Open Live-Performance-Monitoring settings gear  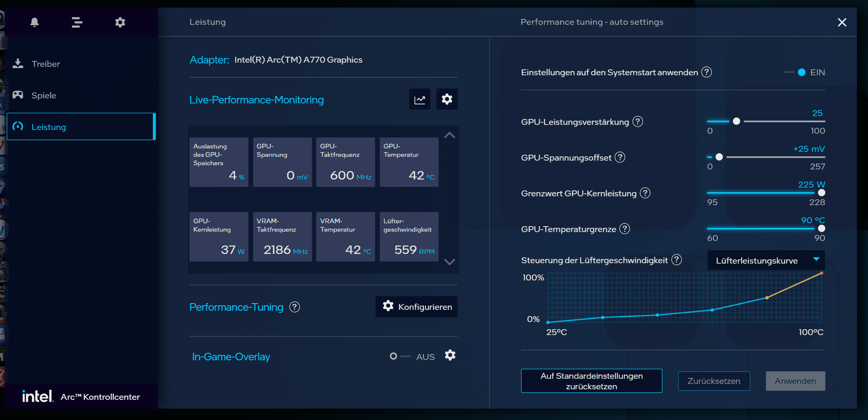(447, 99)
